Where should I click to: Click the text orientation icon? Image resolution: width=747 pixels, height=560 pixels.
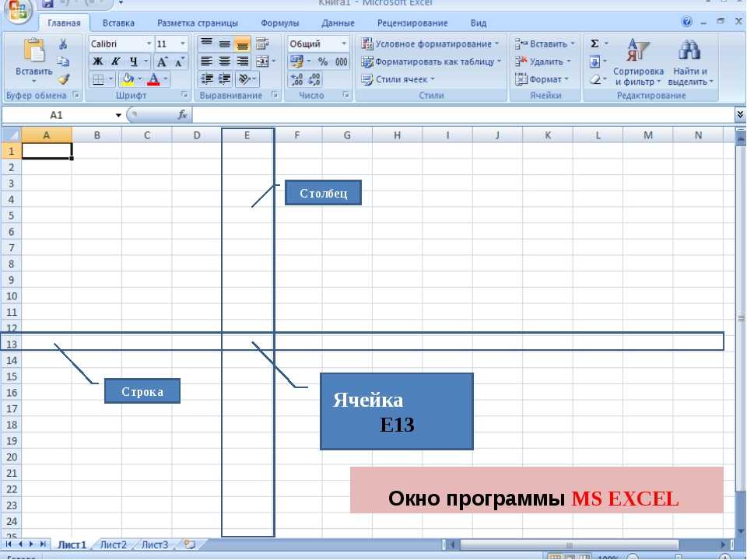pyautogui.click(x=244, y=79)
